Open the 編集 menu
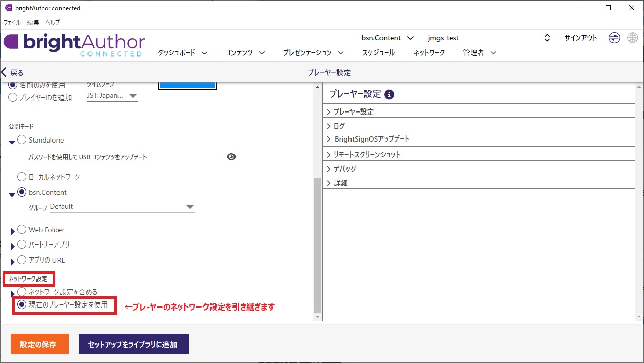The width and height of the screenshot is (644, 363). [x=33, y=23]
